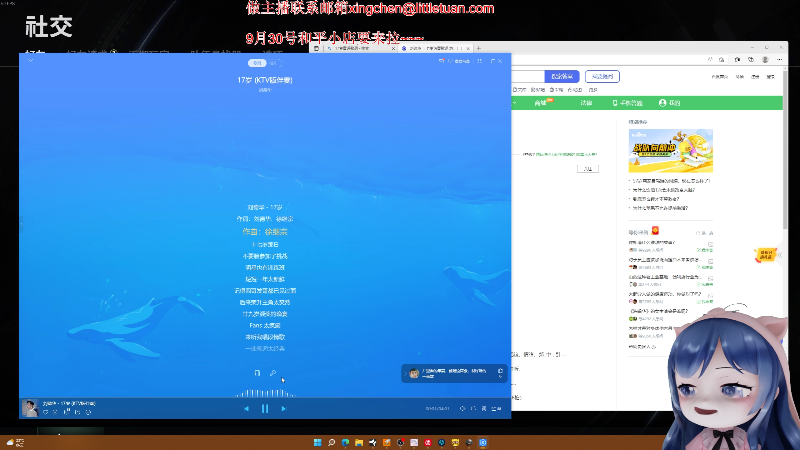Click the audio waveform visualizer above controls
The image size is (800, 450).
pos(265,393)
